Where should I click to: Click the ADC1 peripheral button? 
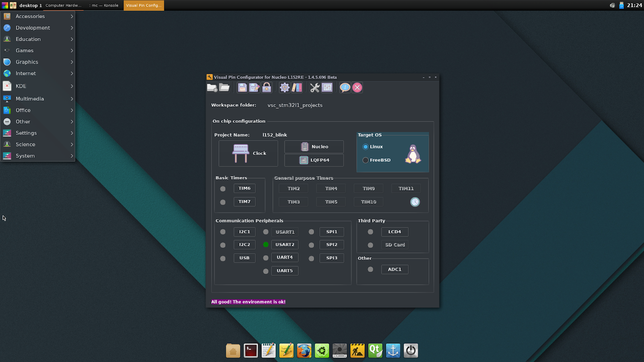coord(394,269)
